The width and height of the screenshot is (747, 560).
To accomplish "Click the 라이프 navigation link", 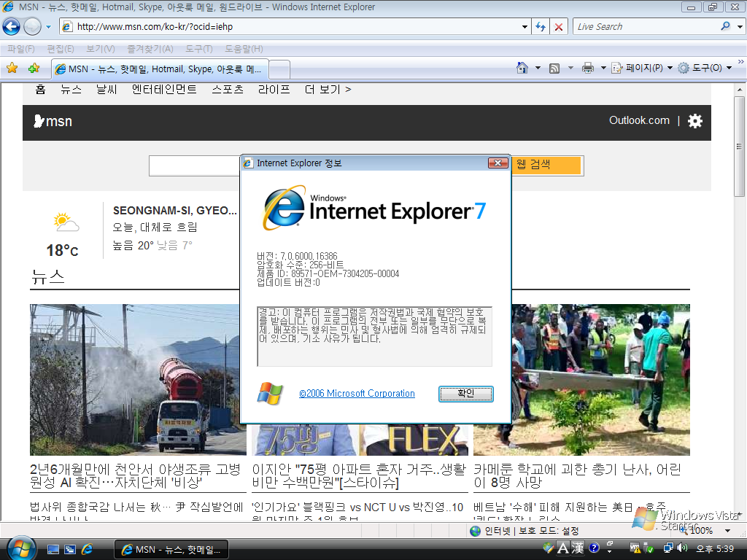I will coord(274,89).
